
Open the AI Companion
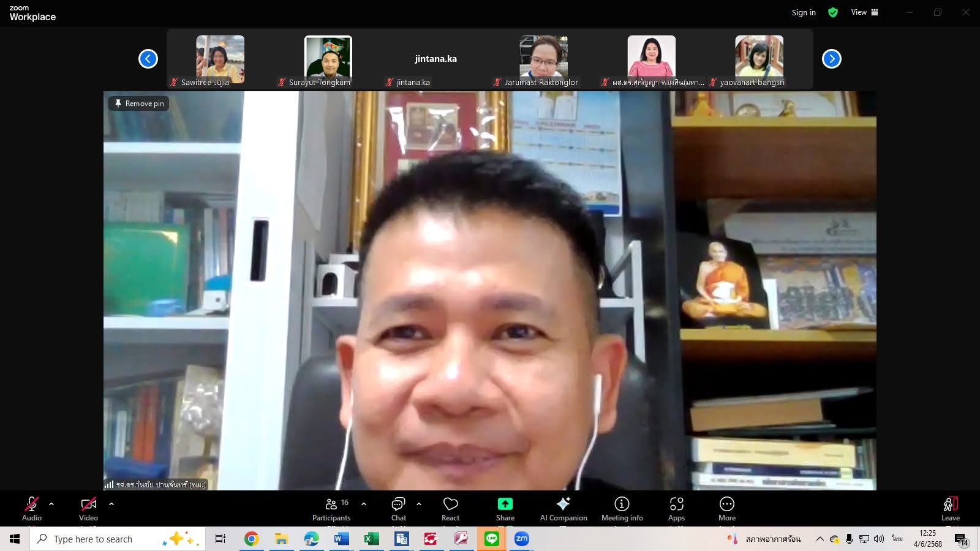pyautogui.click(x=563, y=508)
